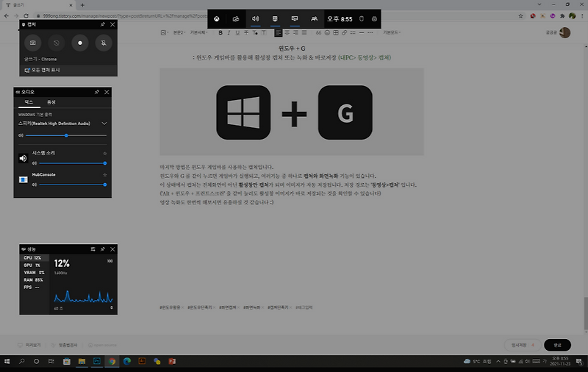The width and height of the screenshot is (588, 372).
Task: Open the text color picker in editor
Action: coord(255,32)
